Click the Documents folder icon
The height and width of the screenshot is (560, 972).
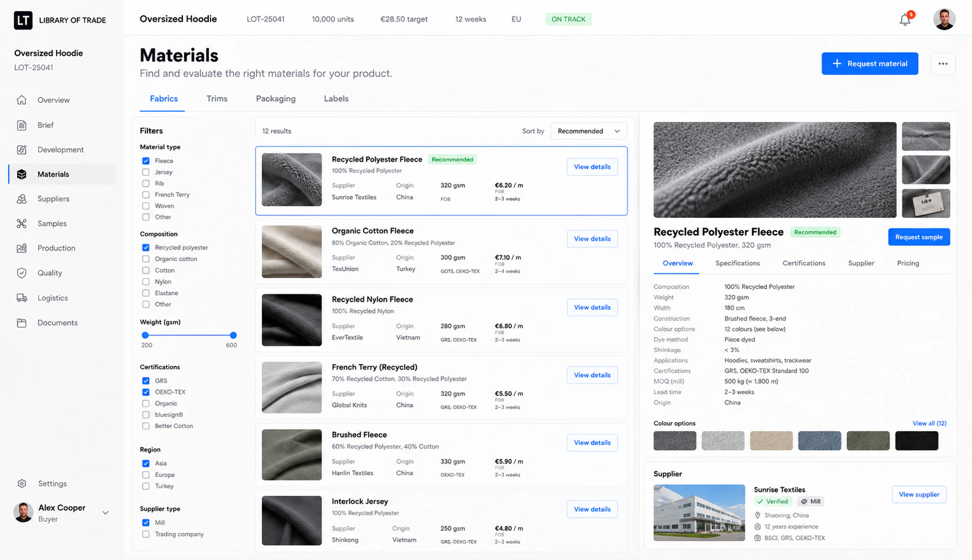tap(22, 323)
